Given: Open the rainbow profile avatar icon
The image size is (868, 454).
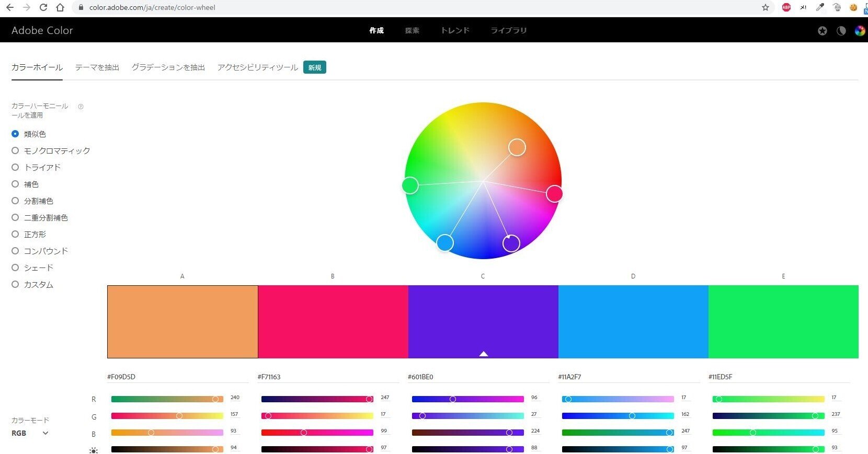Looking at the screenshot, I should 860,31.
